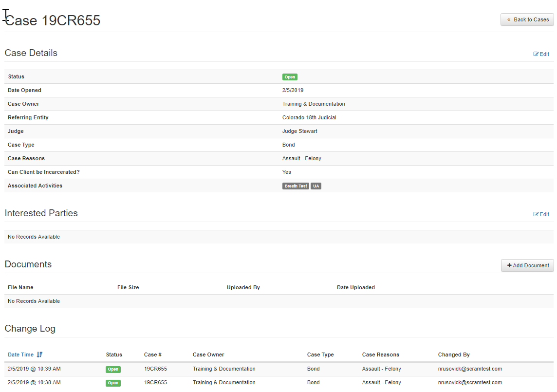Select the Breath Test activity badge
The image size is (557, 392).
[296, 186]
